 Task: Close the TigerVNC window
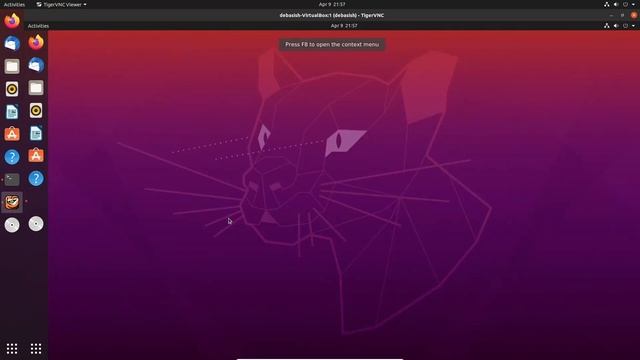(633, 15)
